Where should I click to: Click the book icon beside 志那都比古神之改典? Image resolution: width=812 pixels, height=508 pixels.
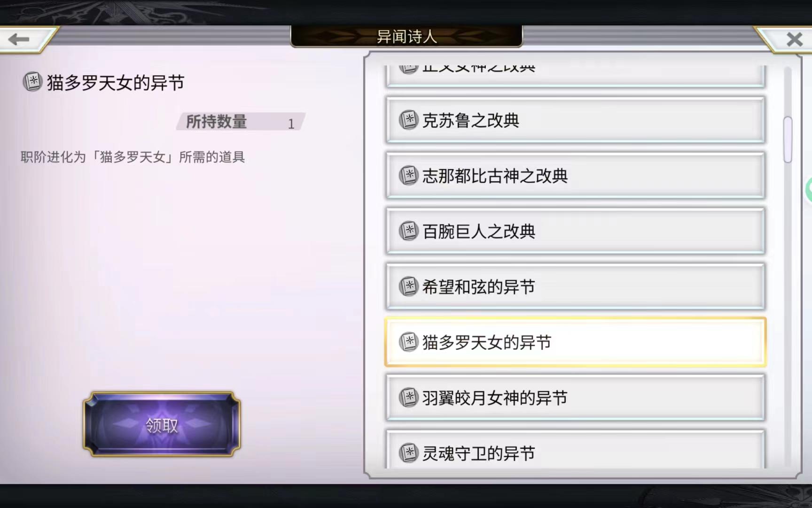point(408,175)
